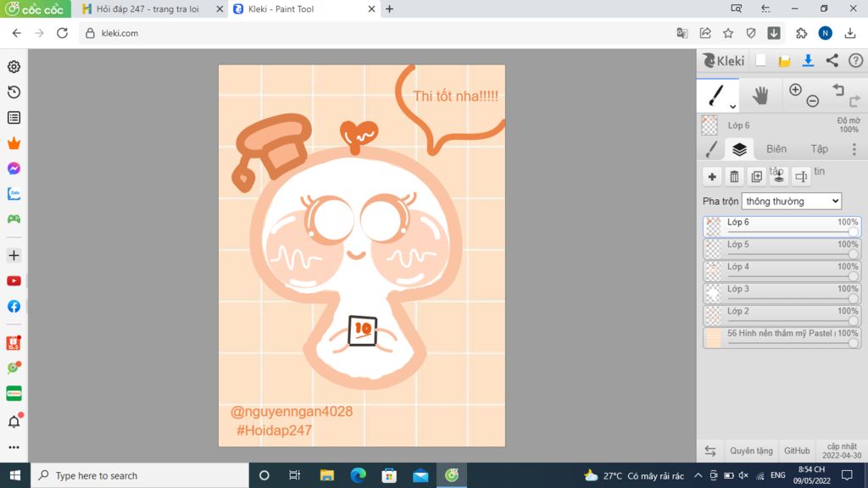Viewport: 868px width, 488px height.
Task: Bookmark page with star icon
Action: point(728,33)
